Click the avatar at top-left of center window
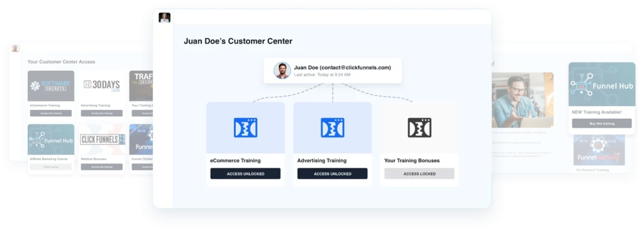 click(x=165, y=18)
